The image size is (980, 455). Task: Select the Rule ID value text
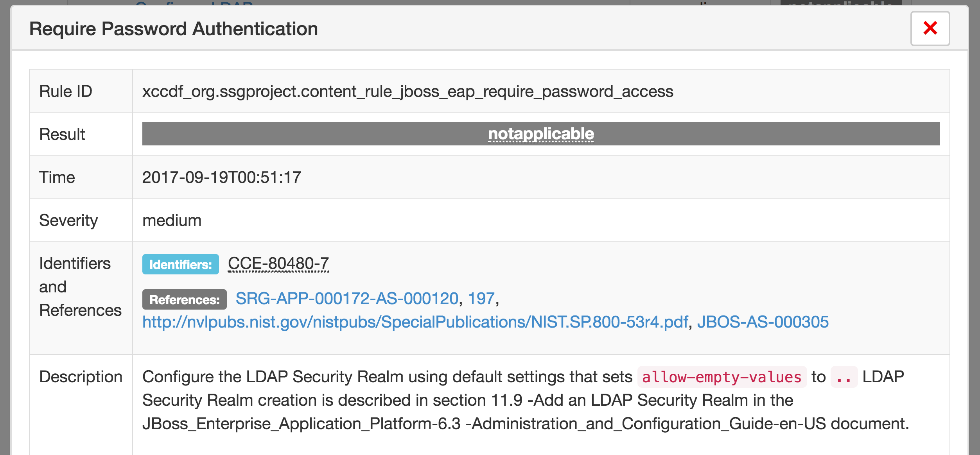[407, 91]
